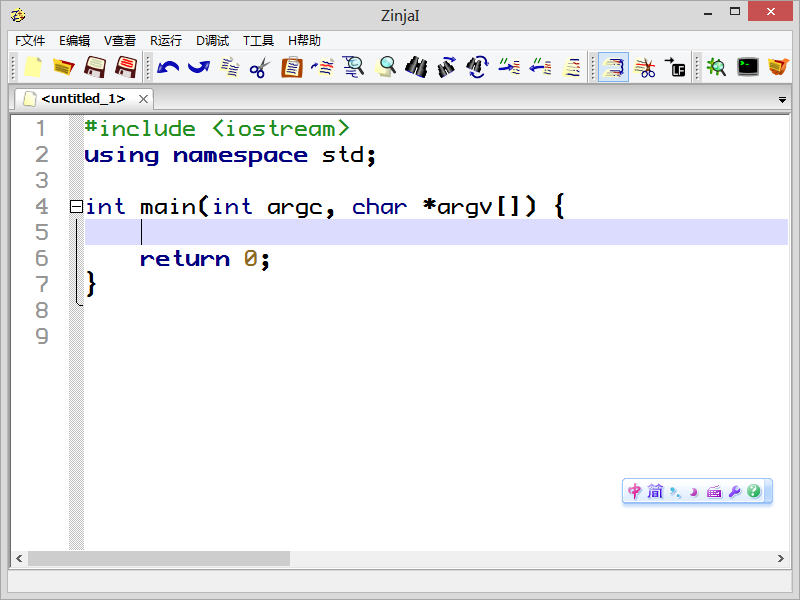The width and height of the screenshot is (800, 600).
Task: Toggle Chinese input mode on the IME bar
Action: pos(635,491)
